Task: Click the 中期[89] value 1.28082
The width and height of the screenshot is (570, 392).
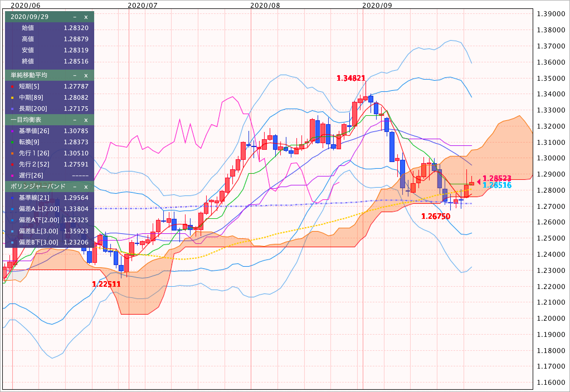Action: coord(76,98)
